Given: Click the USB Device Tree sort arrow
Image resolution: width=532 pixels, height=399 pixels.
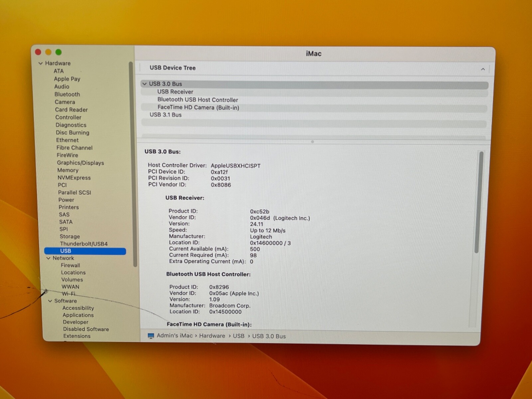Looking at the screenshot, I should coord(482,69).
